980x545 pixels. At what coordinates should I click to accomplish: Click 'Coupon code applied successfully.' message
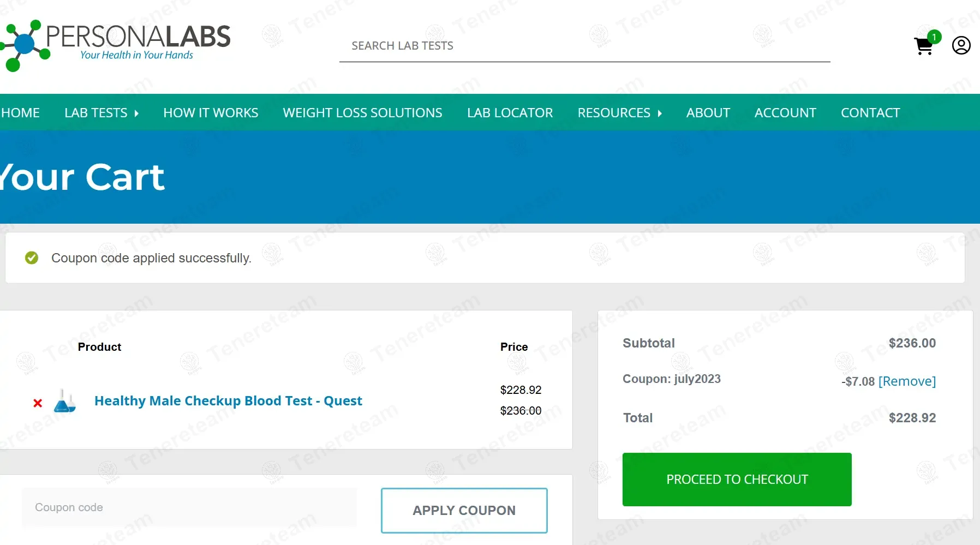point(151,258)
